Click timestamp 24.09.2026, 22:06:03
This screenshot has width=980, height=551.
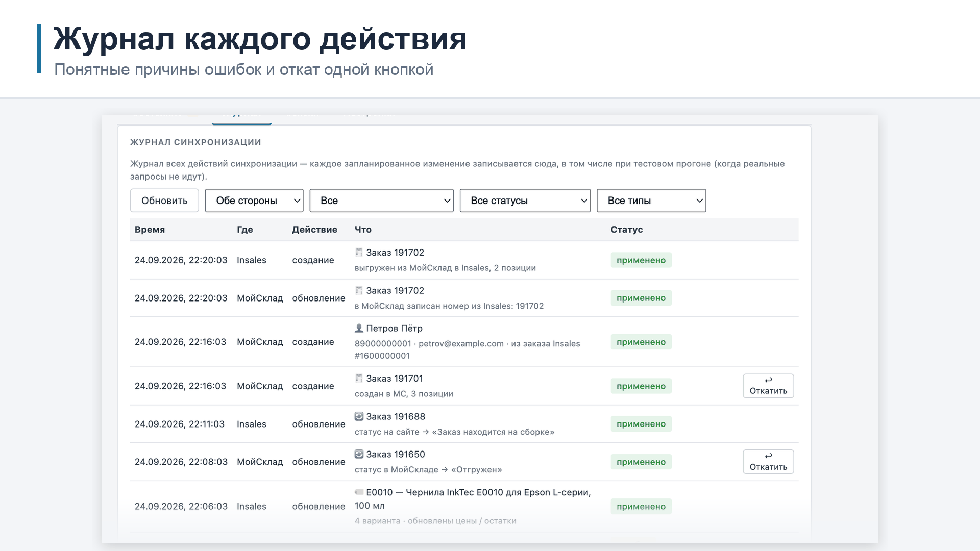pyautogui.click(x=181, y=507)
